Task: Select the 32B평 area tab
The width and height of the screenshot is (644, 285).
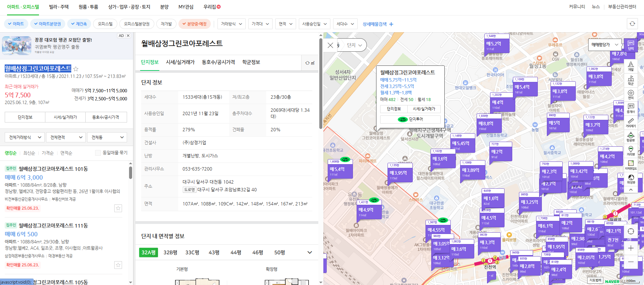Action: (x=170, y=252)
